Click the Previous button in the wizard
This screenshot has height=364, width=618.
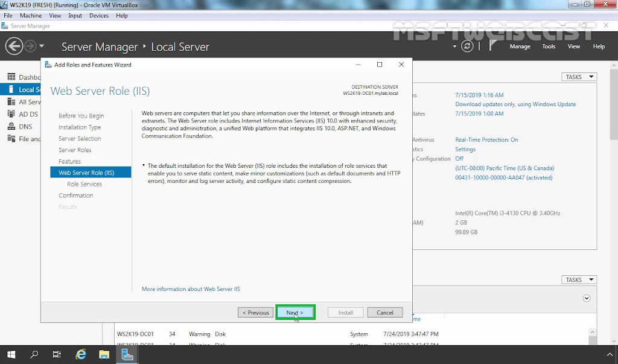point(255,312)
